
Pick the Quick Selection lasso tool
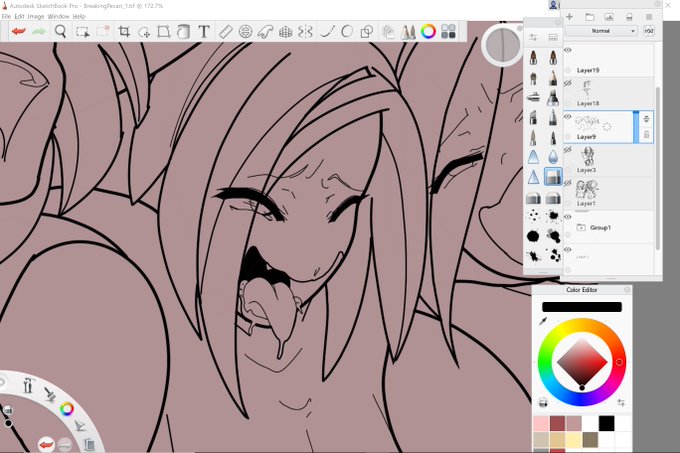pos(144,32)
